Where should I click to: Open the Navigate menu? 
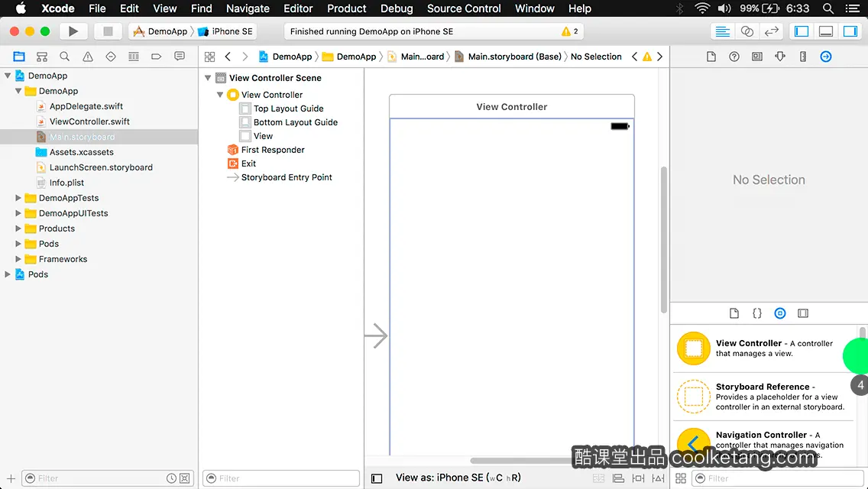[x=248, y=8]
